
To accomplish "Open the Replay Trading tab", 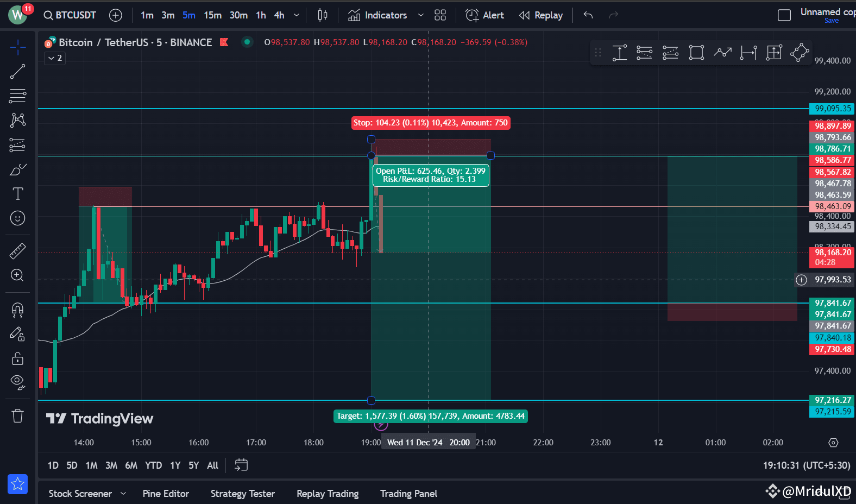I will (x=328, y=494).
